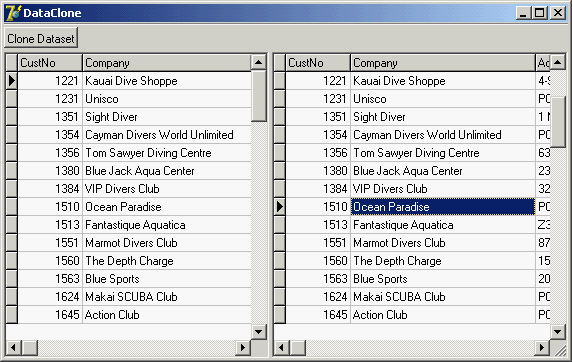
Task: Click right grid's horizontal scroll right arrow
Action: pos(542,347)
